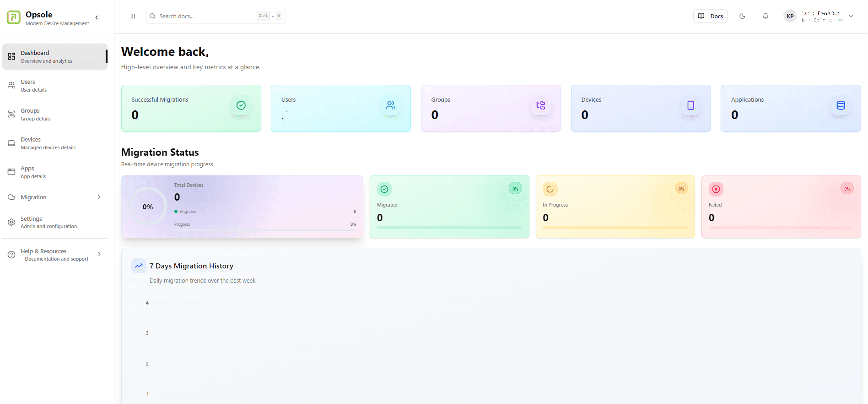Click the Opsole logo icon
Image resolution: width=868 pixels, height=404 pixels.
coord(14,17)
